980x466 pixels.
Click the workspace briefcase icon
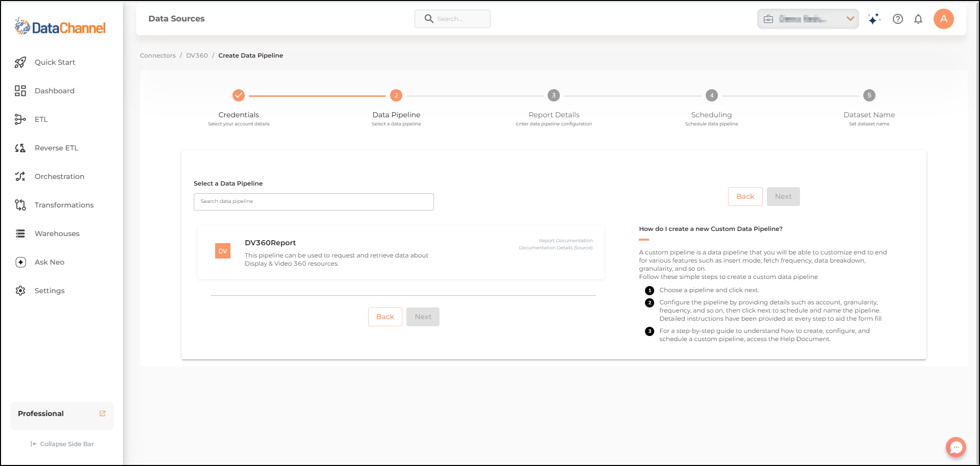pos(768,19)
